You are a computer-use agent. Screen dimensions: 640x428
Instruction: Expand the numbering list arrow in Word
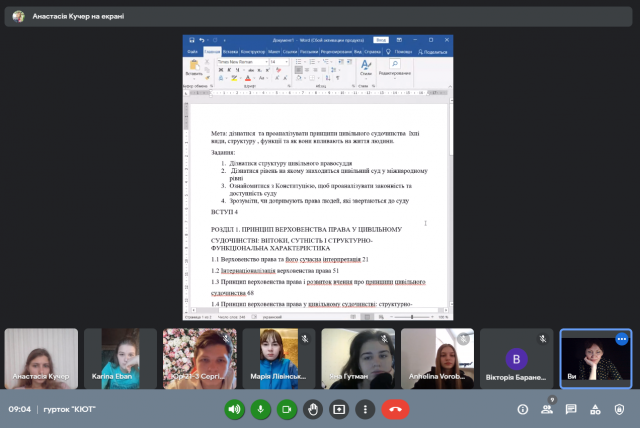[319, 62]
